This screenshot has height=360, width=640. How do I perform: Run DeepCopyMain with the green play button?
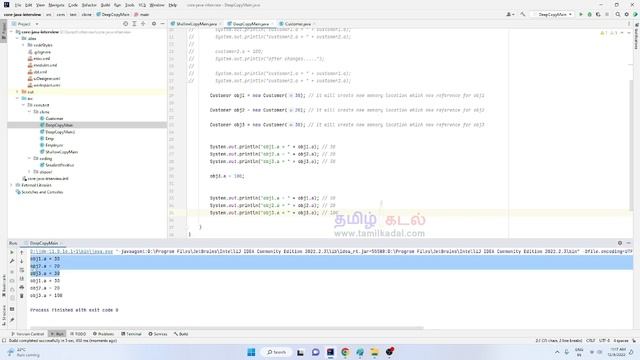click(x=581, y=14)
